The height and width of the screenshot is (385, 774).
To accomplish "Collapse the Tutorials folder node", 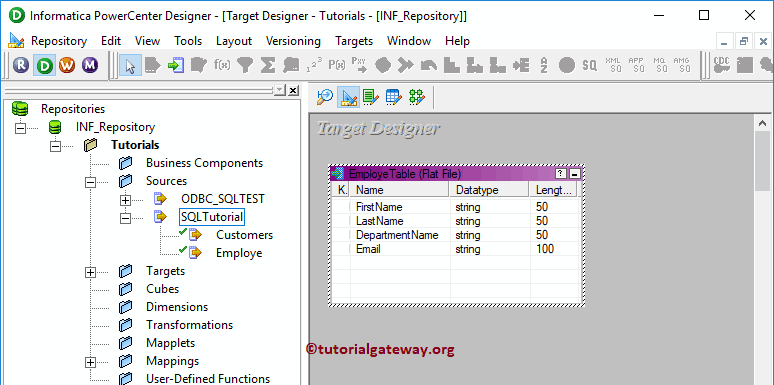I will pyautogui.click(x=55, y=146).
